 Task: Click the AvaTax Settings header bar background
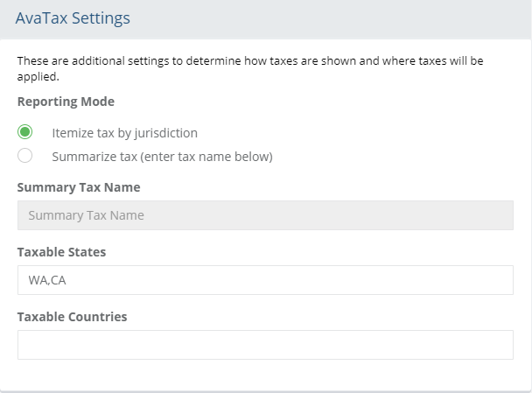350,18
